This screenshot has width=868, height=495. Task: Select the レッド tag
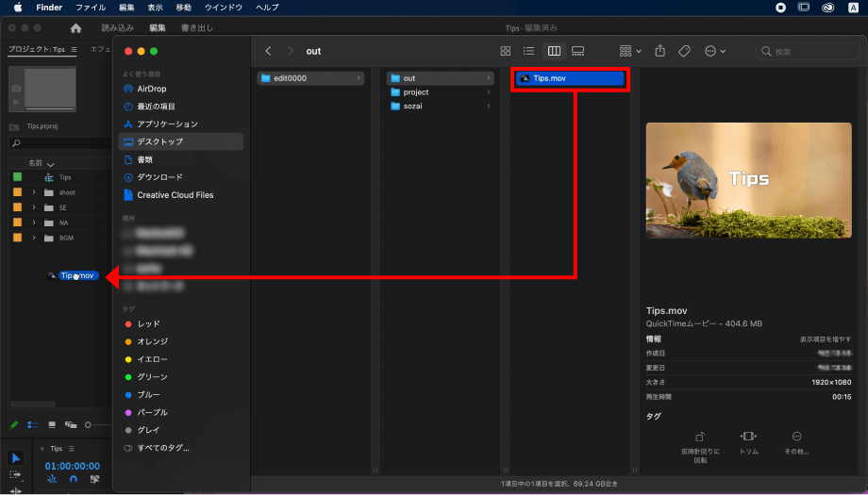pos(180,323)
